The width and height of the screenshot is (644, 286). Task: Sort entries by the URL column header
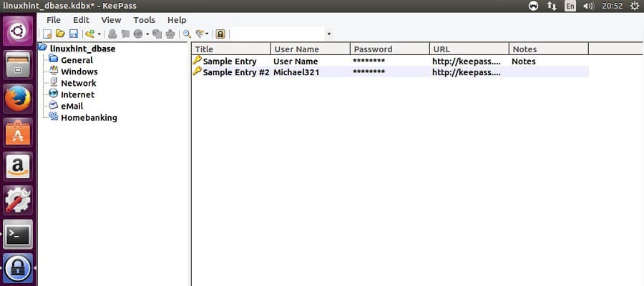click(469, 49)
